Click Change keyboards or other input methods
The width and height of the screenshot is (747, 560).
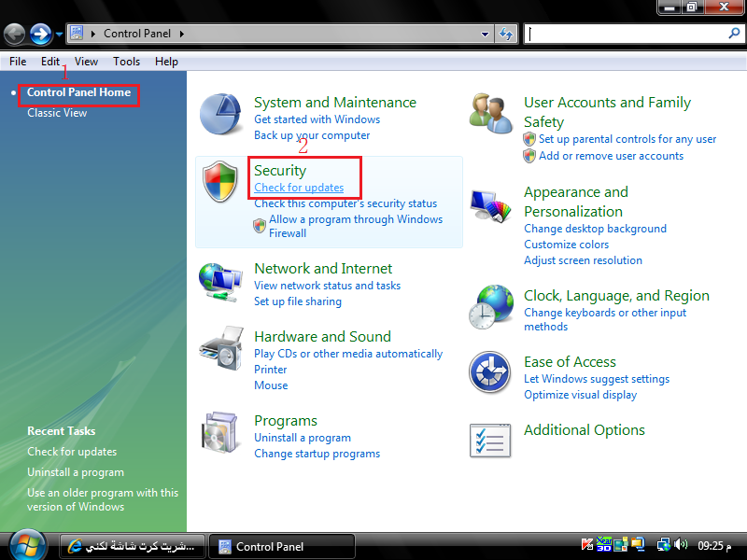[605, 319]
